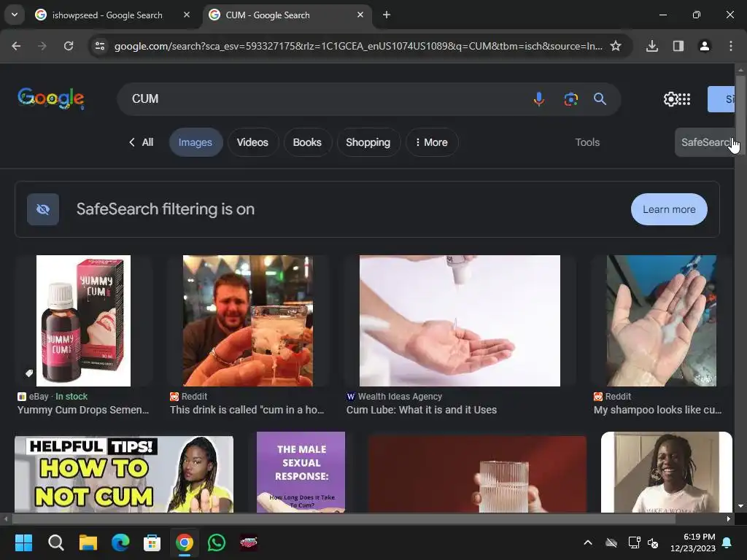Open Windows taskbar search

click(x=55, y=542)
